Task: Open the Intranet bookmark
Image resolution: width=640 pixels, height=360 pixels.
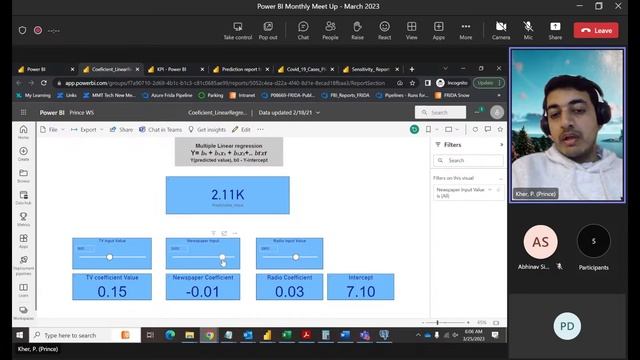Action: [242, 95]
